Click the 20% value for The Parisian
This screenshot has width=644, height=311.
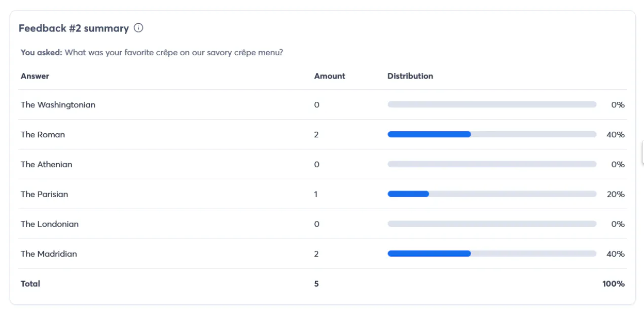click(x=615, y=195)
